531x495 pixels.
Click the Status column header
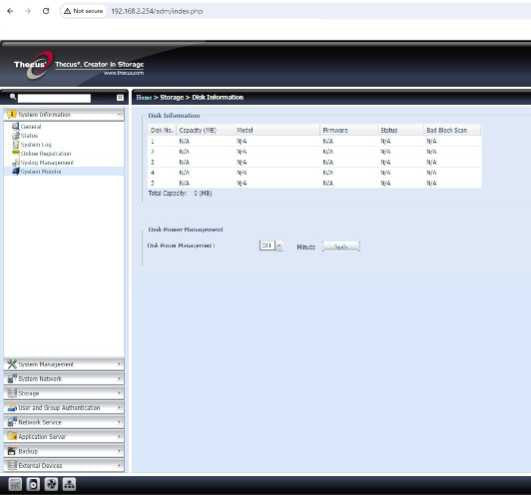pyautogui.click(x=401, y=130)
